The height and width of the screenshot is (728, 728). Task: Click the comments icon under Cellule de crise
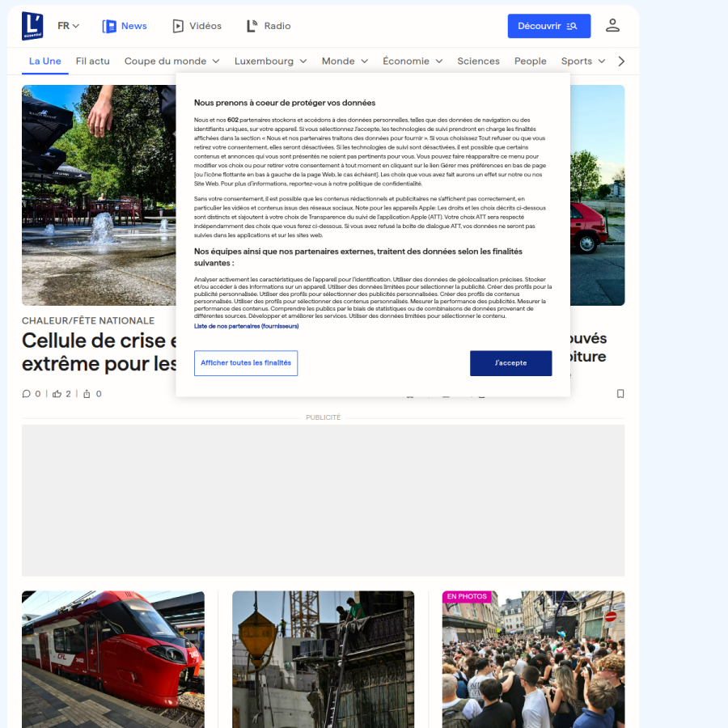click(x=27, y=394)
